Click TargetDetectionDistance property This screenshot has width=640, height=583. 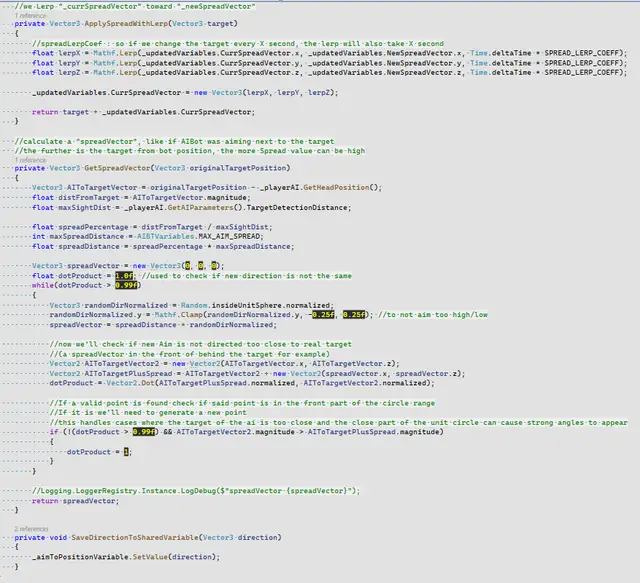pyautogui.click(x=296, y=207)
